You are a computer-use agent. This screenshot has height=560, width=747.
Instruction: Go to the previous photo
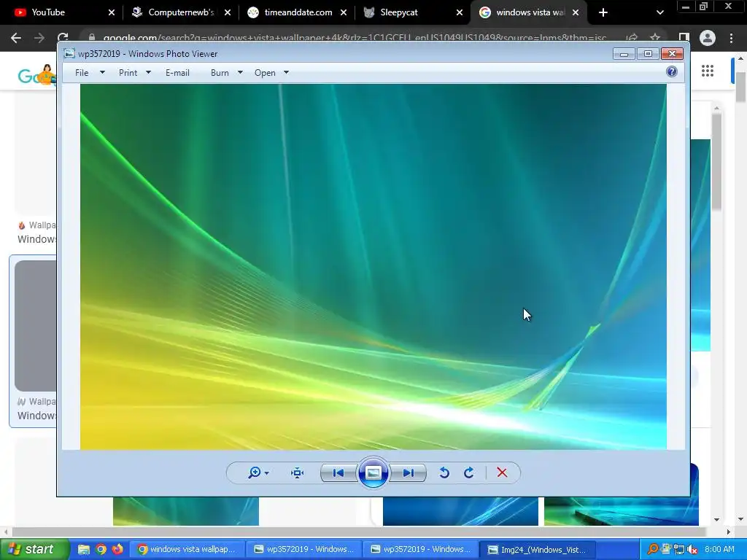pos(338,472)
